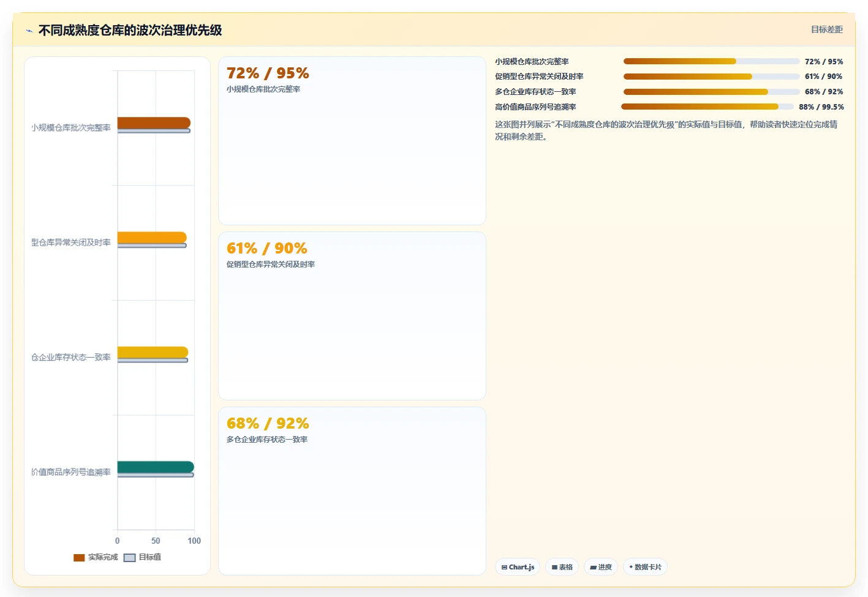The image size is (868, 597).
Task: Click the yellow 库存状态一致率 chart bar
Action: (153, 352)
